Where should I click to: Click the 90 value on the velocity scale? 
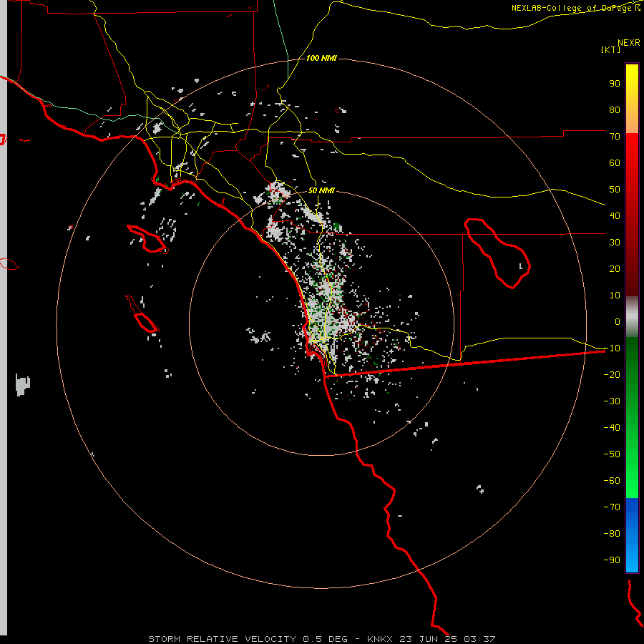coord(615,84)
